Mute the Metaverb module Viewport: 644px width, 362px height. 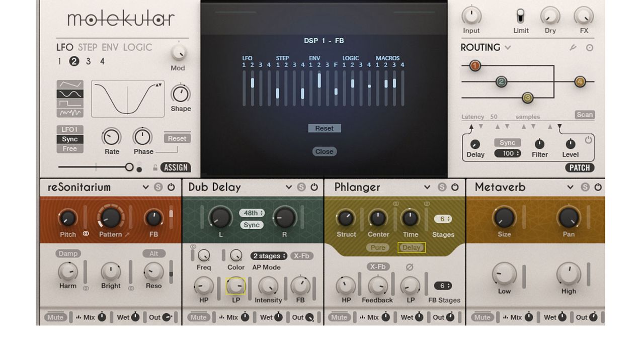(482, 317)
